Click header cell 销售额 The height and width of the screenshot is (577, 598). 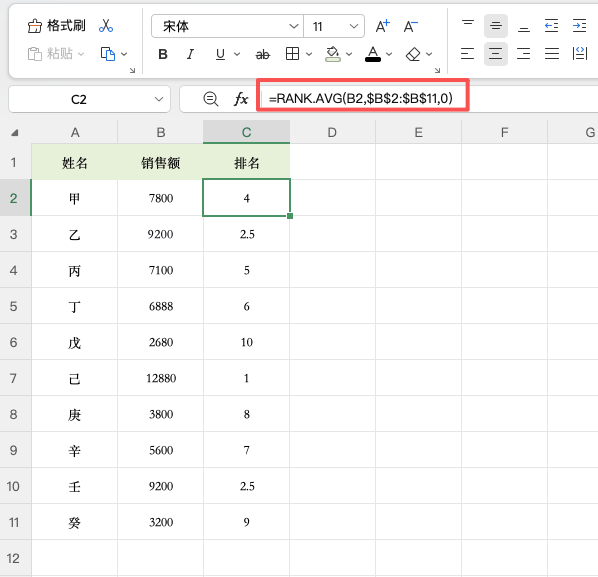click(161, 163)
